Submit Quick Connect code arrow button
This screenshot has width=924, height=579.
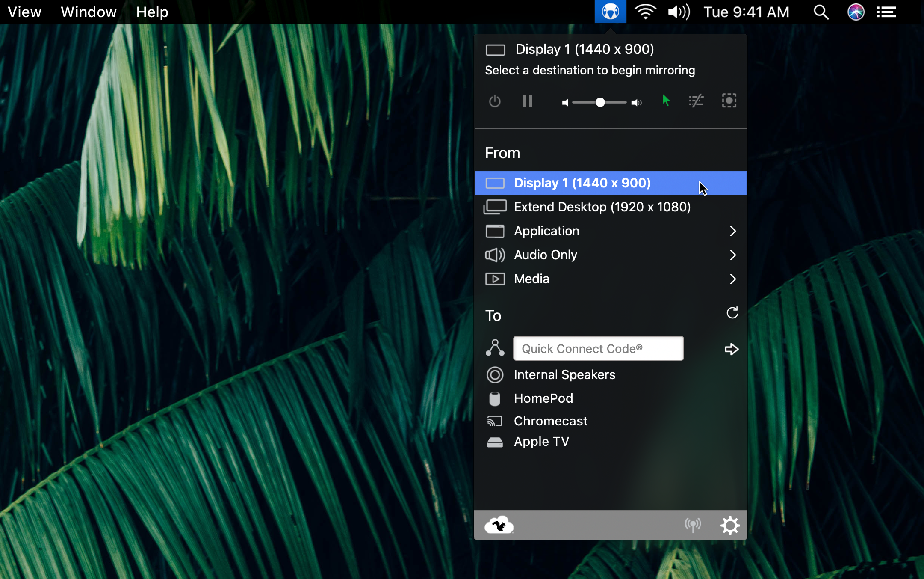tap(732, 349)
